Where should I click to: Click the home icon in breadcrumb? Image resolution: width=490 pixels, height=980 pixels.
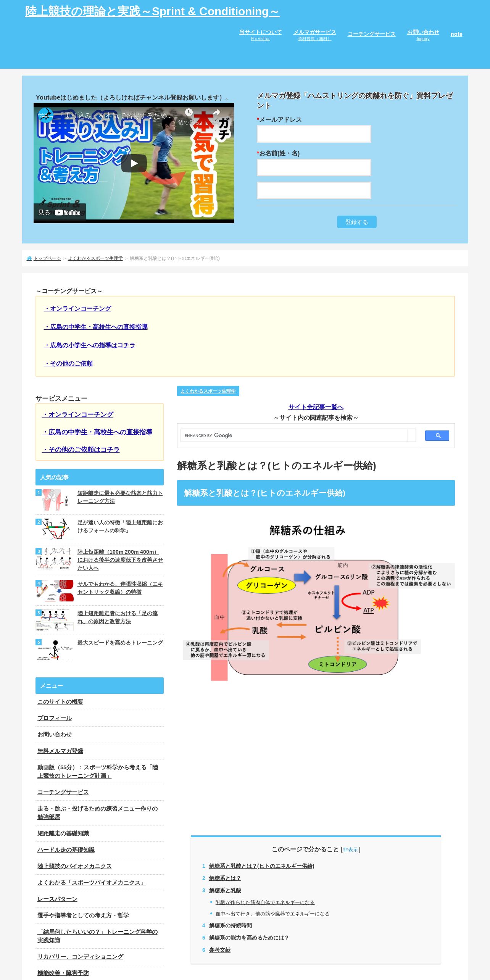pyautogui.click(x=29, y=258)
